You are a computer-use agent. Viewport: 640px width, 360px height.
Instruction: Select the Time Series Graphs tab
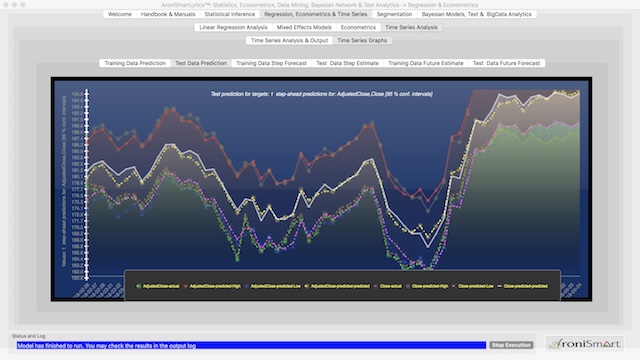pyautogui.click(x=362, y=40)
